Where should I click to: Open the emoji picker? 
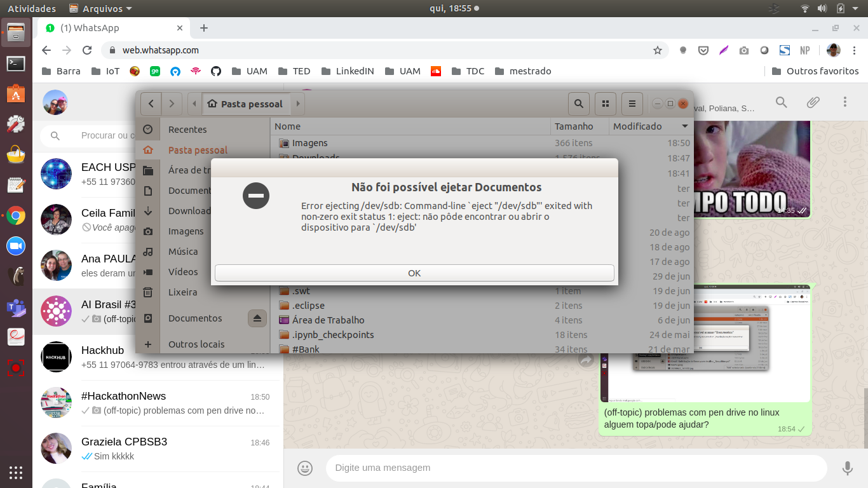(305, 468)
